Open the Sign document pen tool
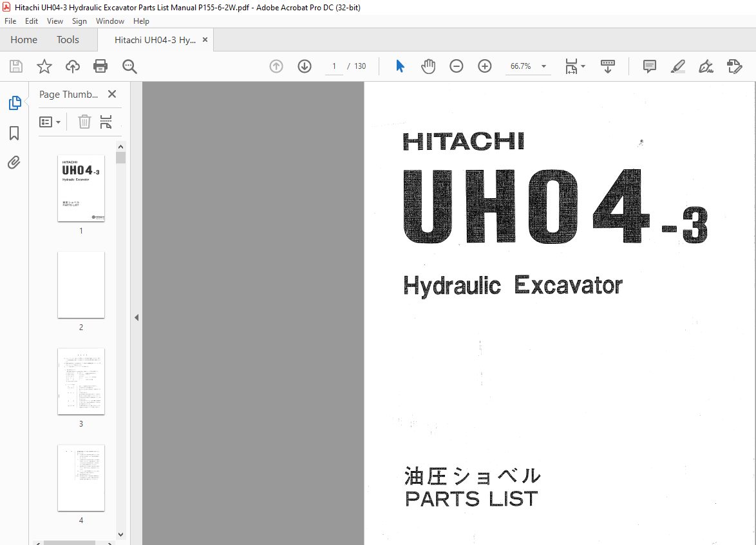756x545 pixels. coord(706,66)
